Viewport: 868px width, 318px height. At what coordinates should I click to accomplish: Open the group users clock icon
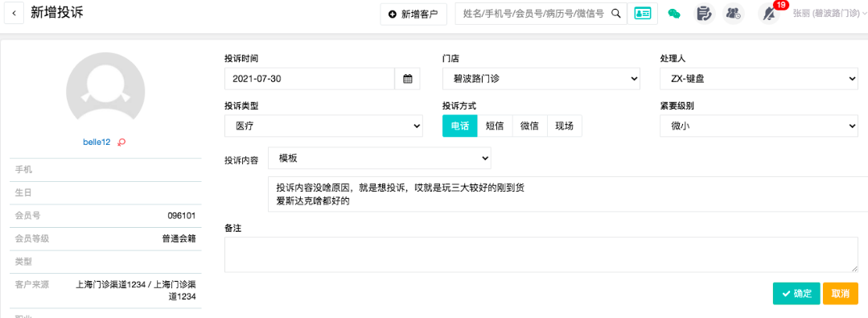(x=734, y=14)
